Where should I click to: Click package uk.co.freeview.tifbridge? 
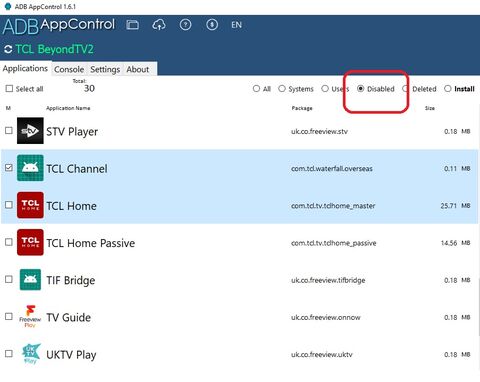pos(328,280)
